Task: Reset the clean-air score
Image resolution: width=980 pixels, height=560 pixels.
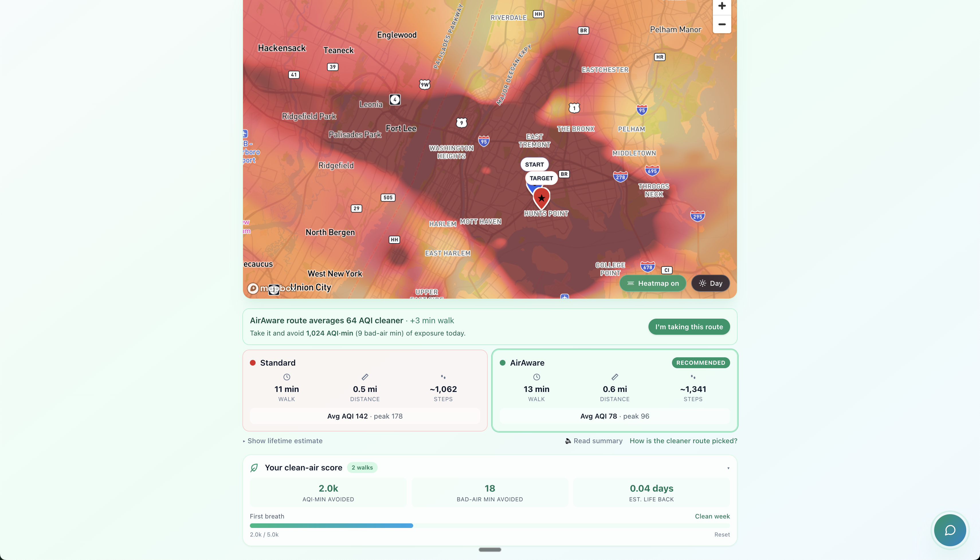Action: coord(722,535)
